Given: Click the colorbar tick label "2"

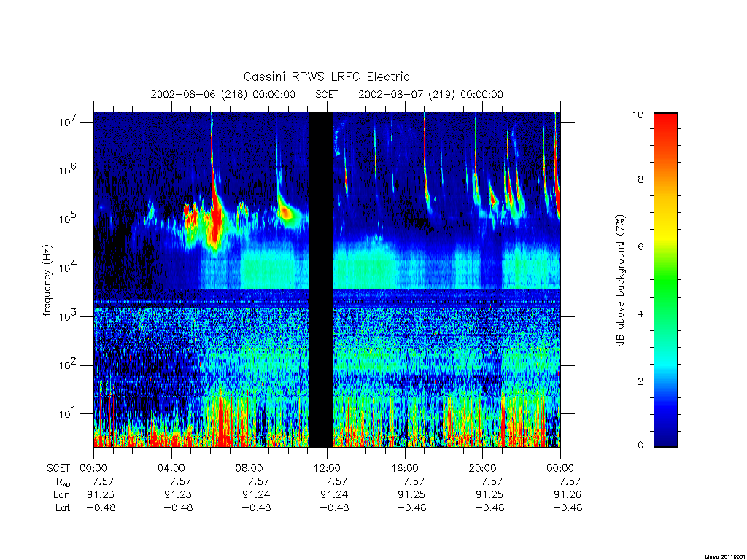Looking at the screenshot, I should (x=640, y=381).
